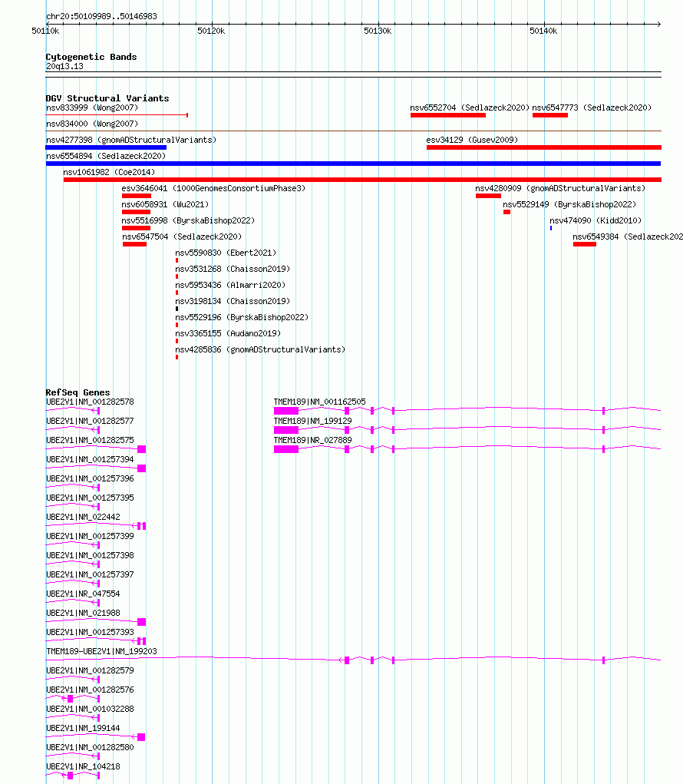
Task: Open TMEM189|NM_001162505 transcript
Action: [320, 402]
